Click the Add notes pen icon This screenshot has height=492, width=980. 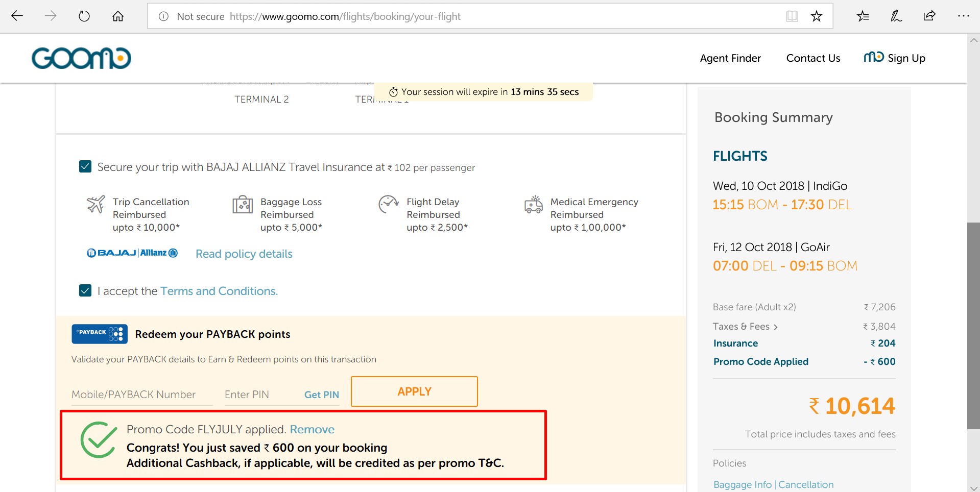click(x=896, y=16)
